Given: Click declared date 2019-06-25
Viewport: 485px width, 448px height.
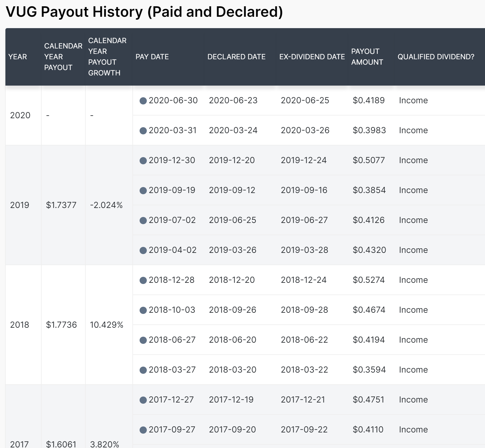Looking at the screenshot, I should click(232, 220).
